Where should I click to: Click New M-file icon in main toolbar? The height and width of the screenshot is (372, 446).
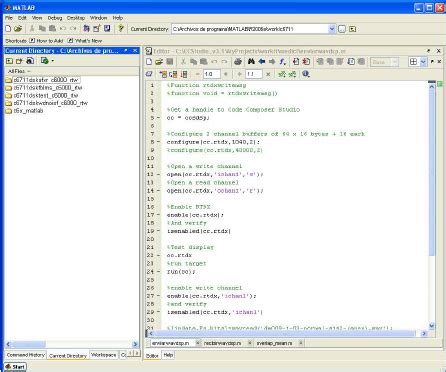pyautogui.click(x=8, y=29)
